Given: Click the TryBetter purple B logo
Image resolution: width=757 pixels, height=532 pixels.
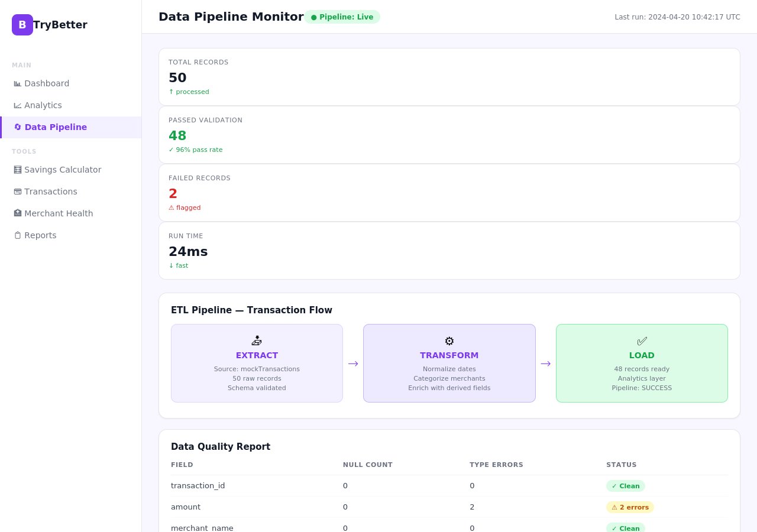Looking at the screenshot, I should click(22, 25).
